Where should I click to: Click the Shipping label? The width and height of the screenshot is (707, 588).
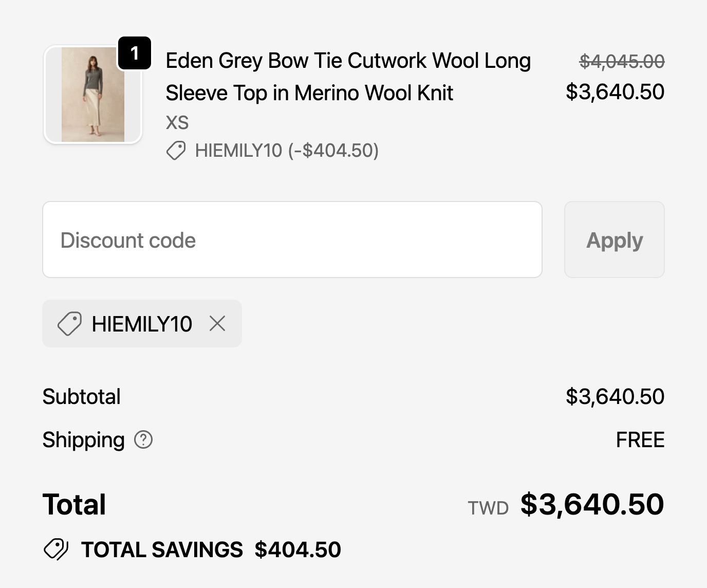(x=83, y=440)
